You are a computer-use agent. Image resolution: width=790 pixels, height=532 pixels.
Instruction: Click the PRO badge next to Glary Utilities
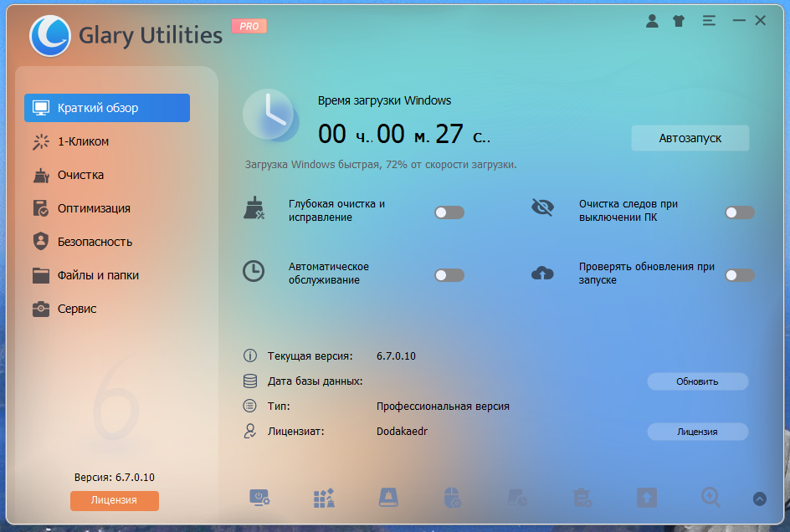click(249, 26)
